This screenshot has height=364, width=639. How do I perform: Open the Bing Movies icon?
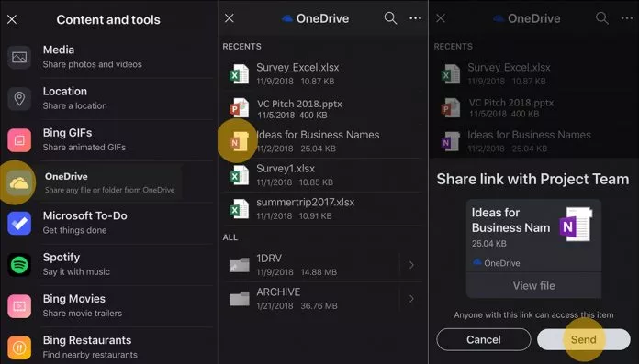pyautogui.click(x=19, y=306)
